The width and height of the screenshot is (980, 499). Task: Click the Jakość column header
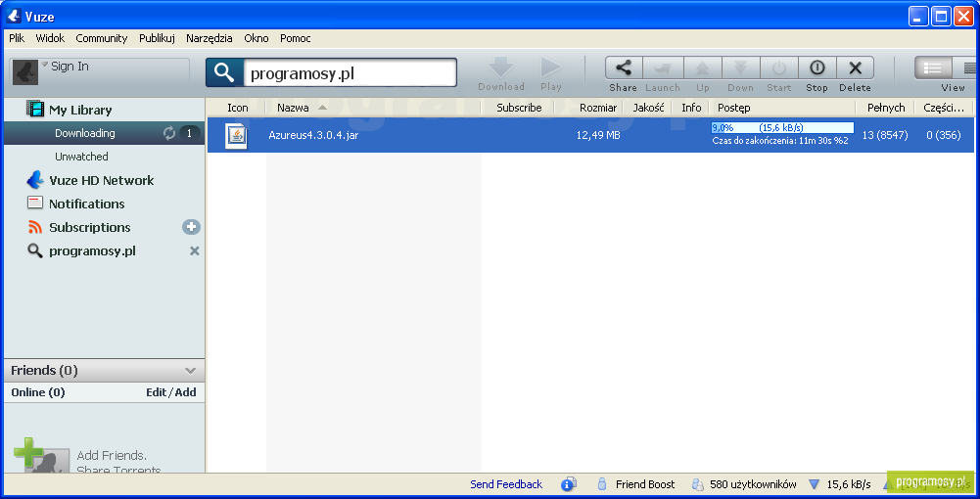click(649, 108)
